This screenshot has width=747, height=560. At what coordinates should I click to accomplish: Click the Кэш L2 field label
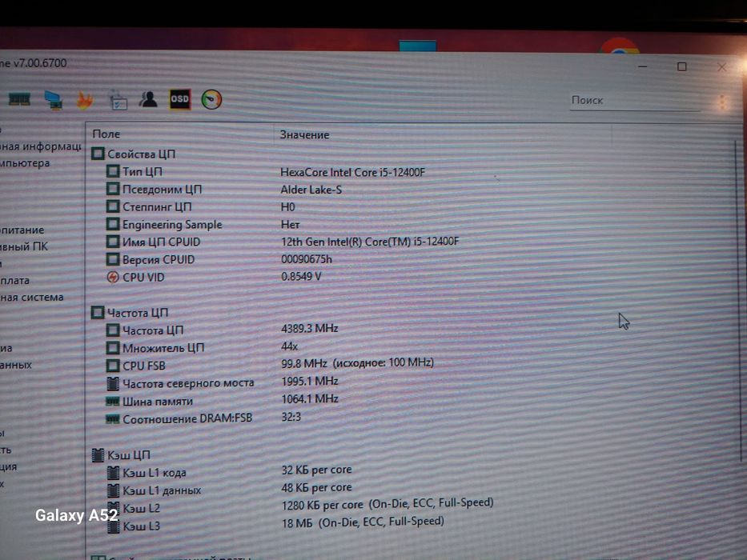point(142,508)
